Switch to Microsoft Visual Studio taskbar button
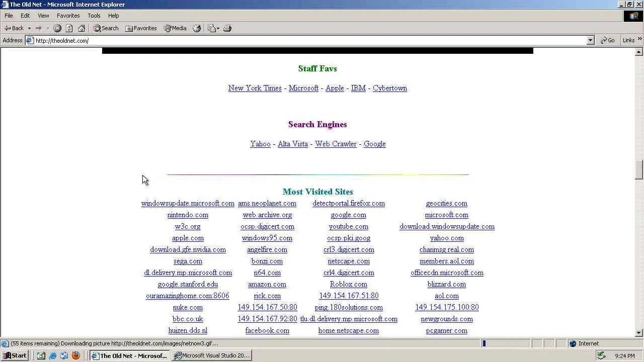The height and width of the screenshot is (362, 644). (x=212, y=355)
